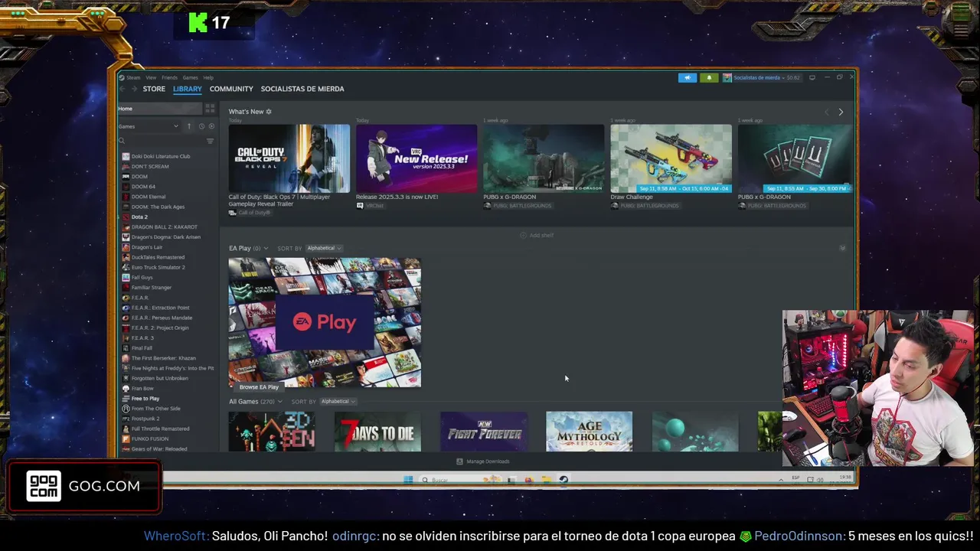
Task: Open the AEW Fight Forever game tile
Action: tap(483, 432)
